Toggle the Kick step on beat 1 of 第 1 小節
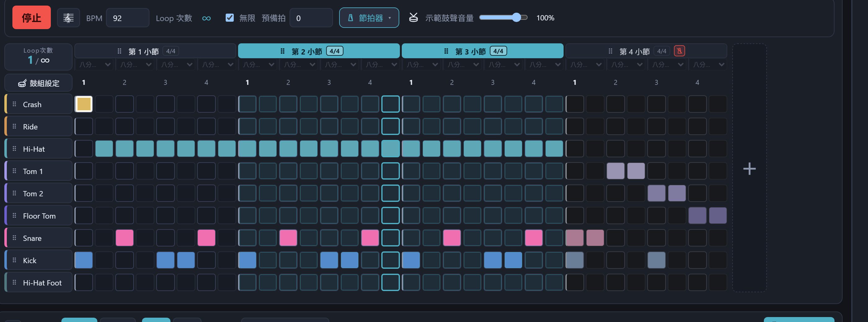Screen dimensions: 868x322 pyautogui.click(x=84, y=260)
